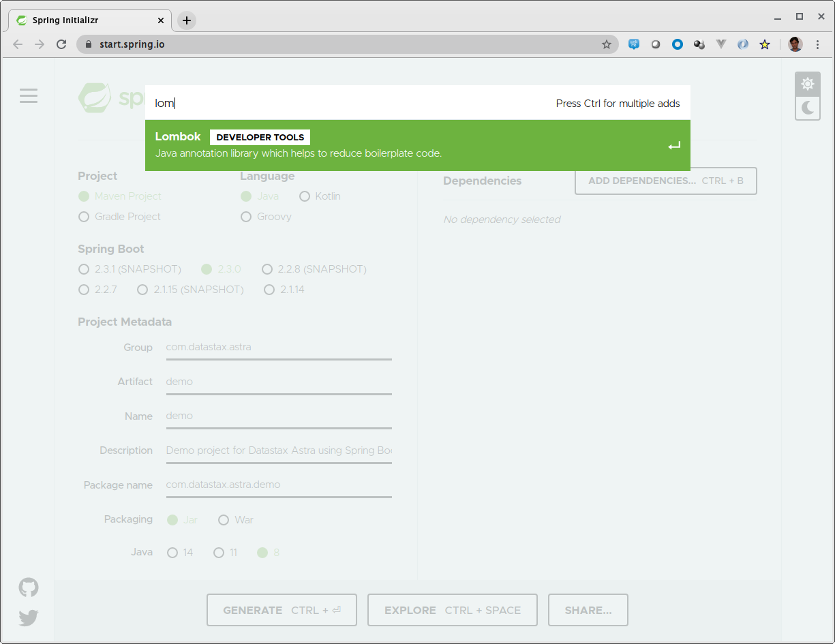Click the Share button
This screenshot has height=644, width=835.
[x=588, y=610]
